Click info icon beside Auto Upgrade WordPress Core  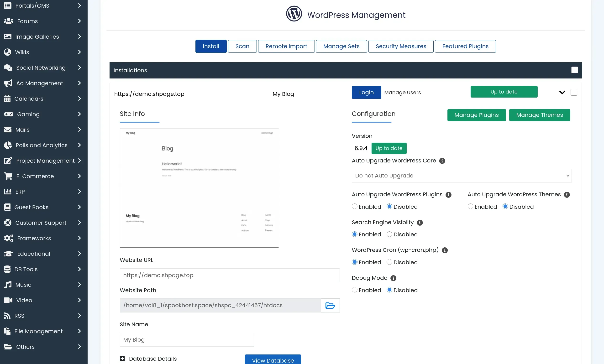[x=442, y=161]
